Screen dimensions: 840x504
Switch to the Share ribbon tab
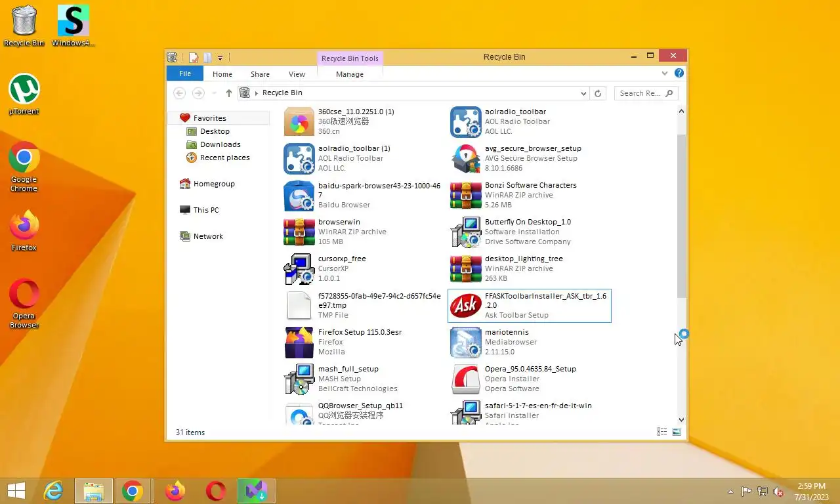point(260,74)
